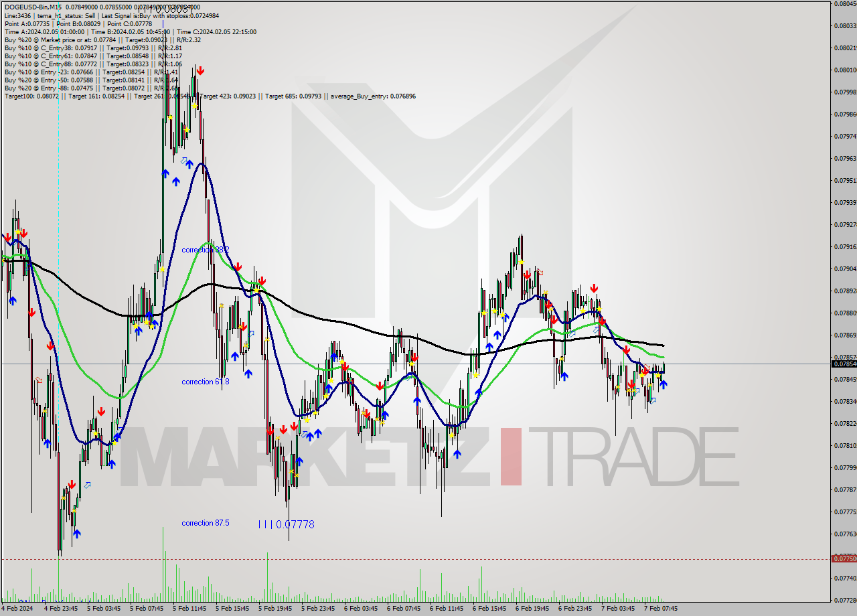Click the 7 Feb 07:45 time label

point(661,609)
